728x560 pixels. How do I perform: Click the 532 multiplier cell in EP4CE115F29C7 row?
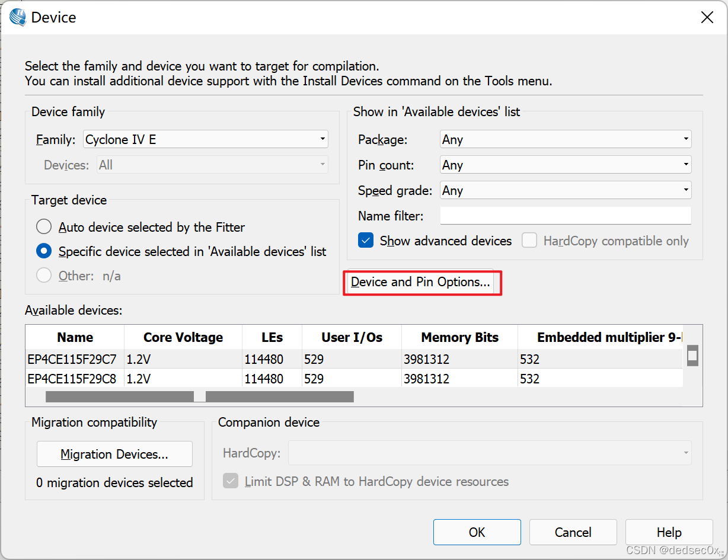601,359
